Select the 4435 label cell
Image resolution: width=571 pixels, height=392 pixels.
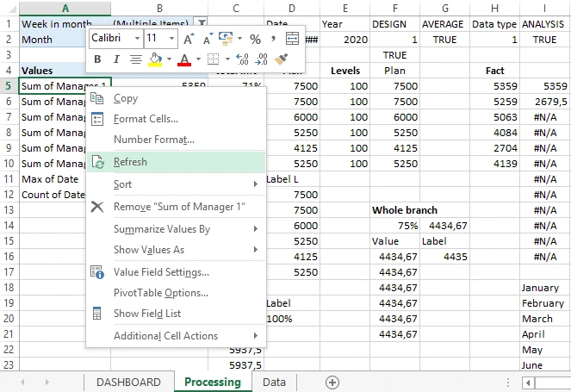coord(444,257)
